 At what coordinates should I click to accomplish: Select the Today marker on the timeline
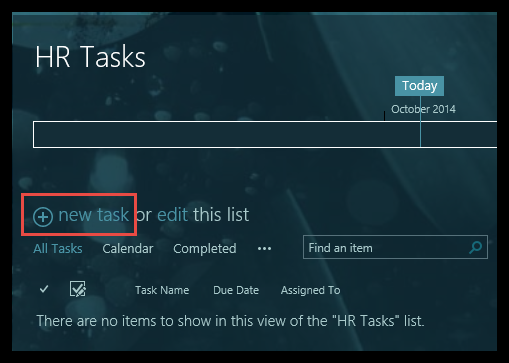point(419,86)
